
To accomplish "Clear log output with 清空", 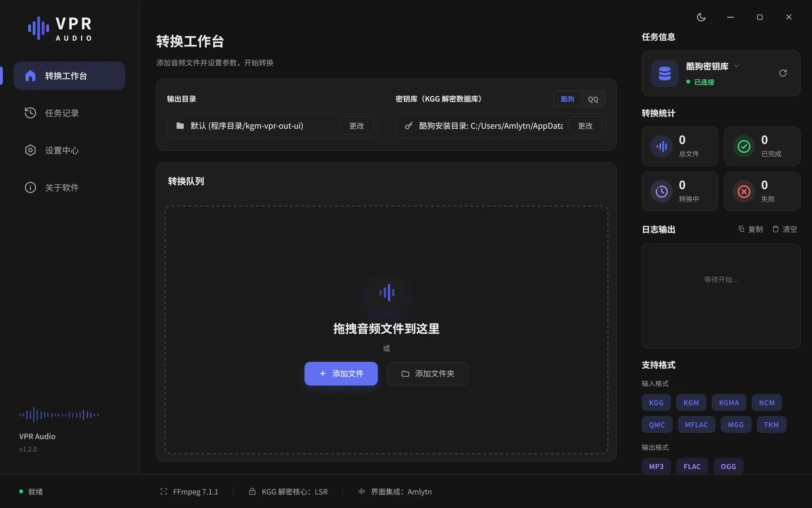I will pos(784,229).
